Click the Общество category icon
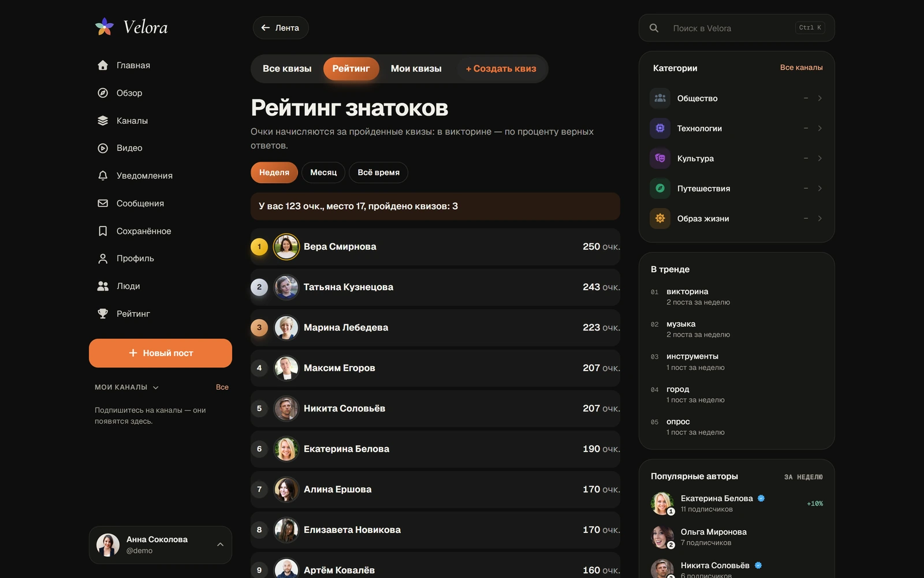924x578 pixels. [660, 98]
